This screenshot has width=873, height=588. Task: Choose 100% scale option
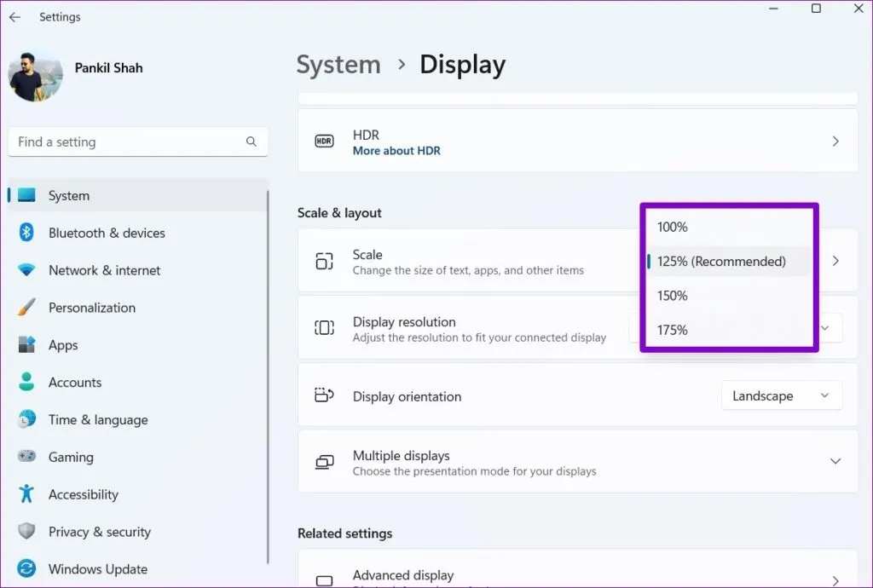pos(673,227)
